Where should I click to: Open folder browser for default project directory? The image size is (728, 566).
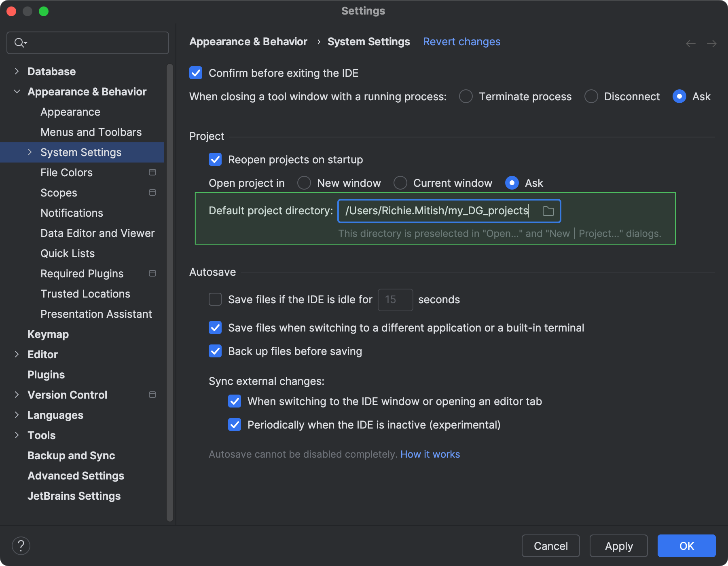pyautogui.click(x=548, y=211)
